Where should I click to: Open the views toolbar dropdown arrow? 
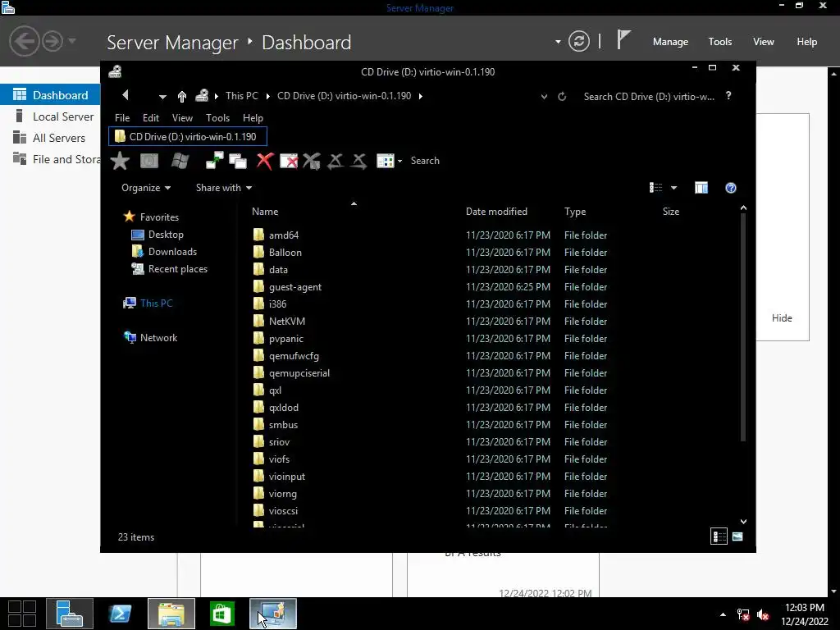tap(399, 162)
